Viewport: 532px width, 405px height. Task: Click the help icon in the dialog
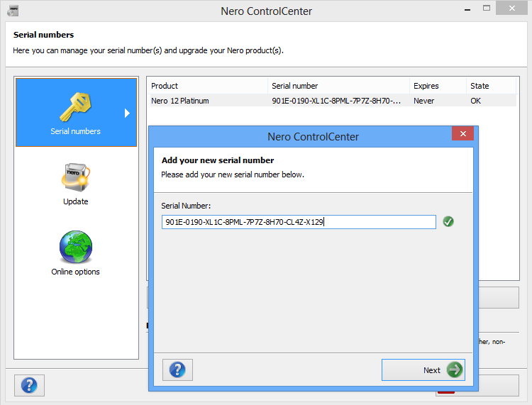click(177, 370)
